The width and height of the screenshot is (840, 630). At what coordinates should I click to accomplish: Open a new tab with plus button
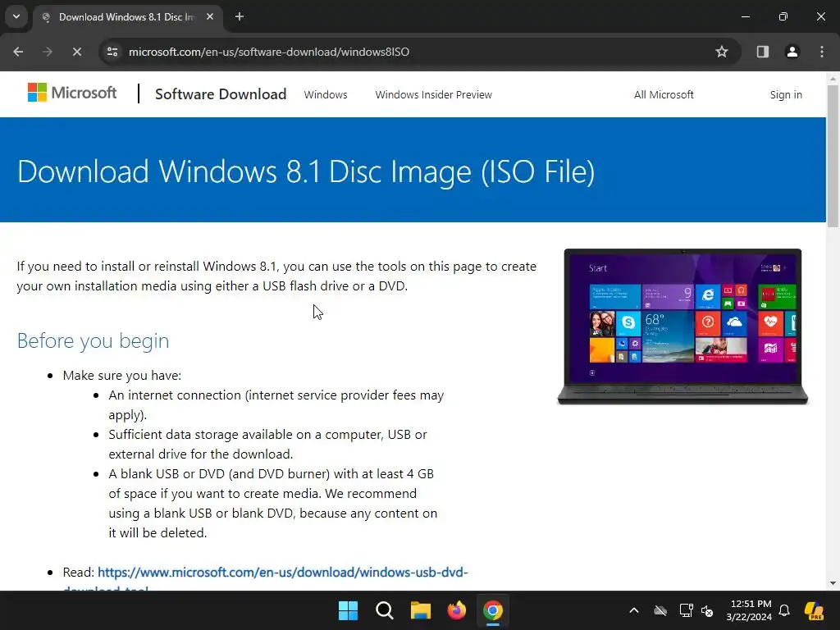(240, 16)
